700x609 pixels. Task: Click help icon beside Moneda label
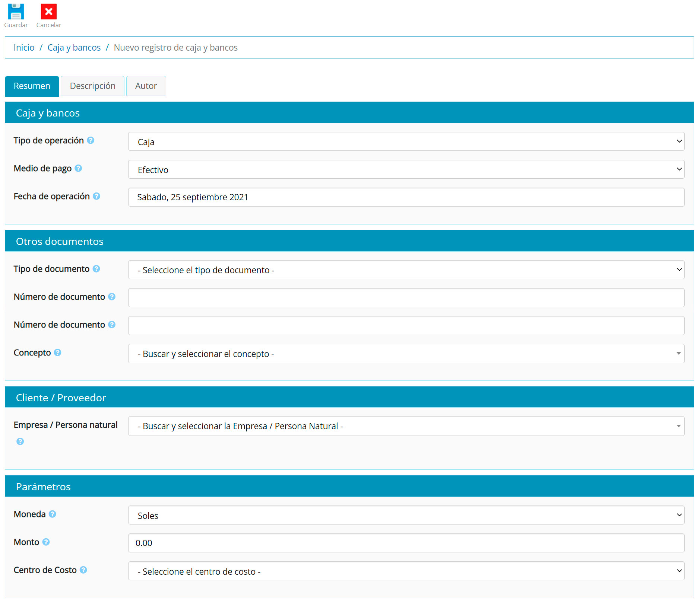53,514
